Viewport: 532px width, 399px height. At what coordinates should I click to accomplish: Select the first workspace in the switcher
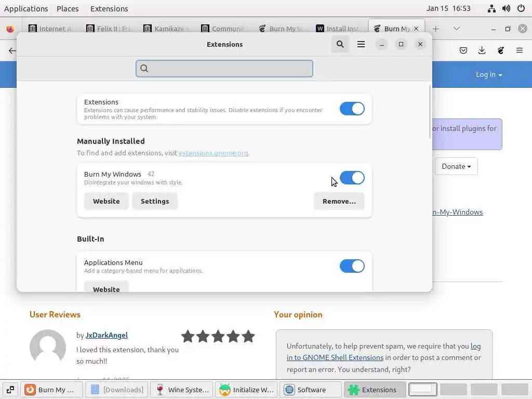coord(422,390)
